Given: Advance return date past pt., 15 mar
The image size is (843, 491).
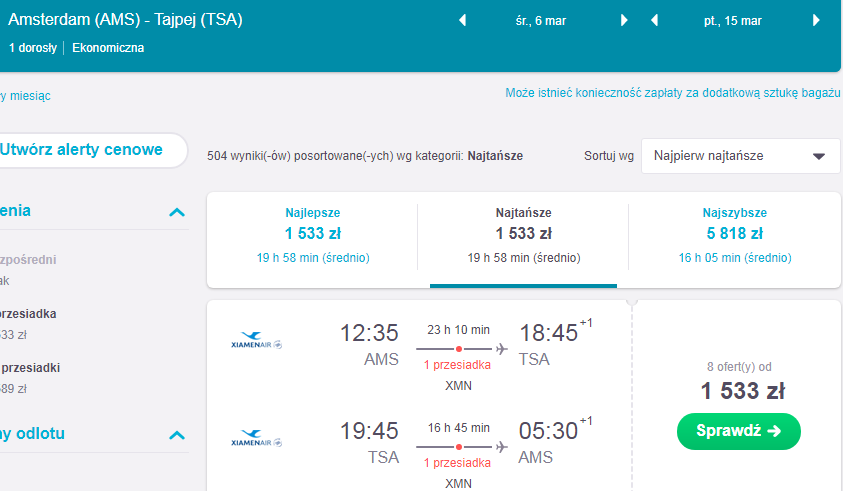Looking at the screenshot, I should coord(816,20).
